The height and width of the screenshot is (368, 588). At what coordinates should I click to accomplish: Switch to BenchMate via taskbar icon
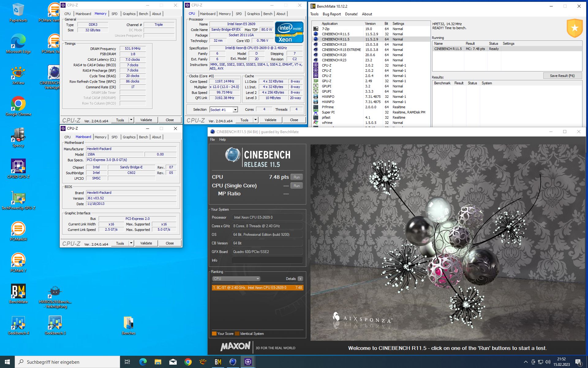click(218, 362)
